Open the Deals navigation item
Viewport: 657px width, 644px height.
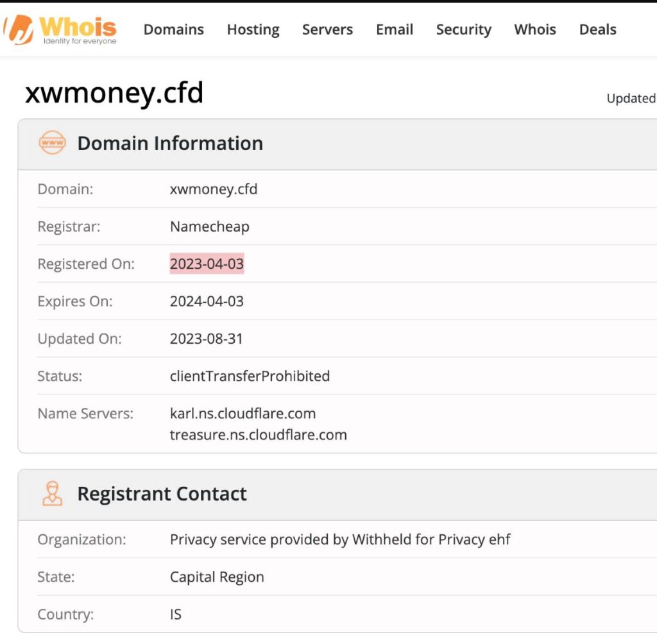tap(597, 30)
